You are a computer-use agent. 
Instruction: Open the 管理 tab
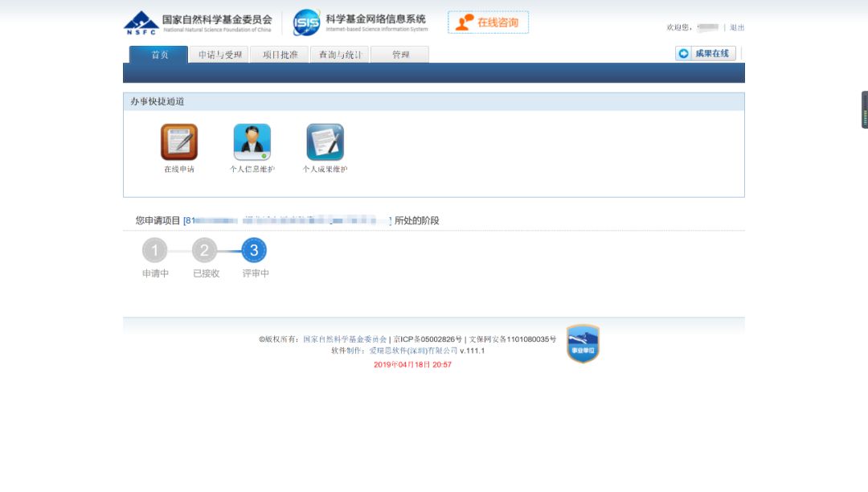[x=400, y=55]
